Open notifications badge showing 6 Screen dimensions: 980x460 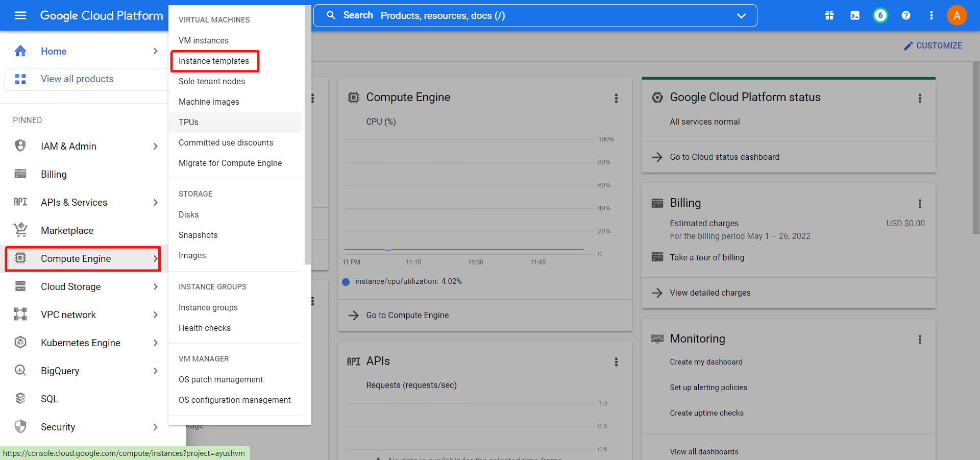[x=880, y=15]
